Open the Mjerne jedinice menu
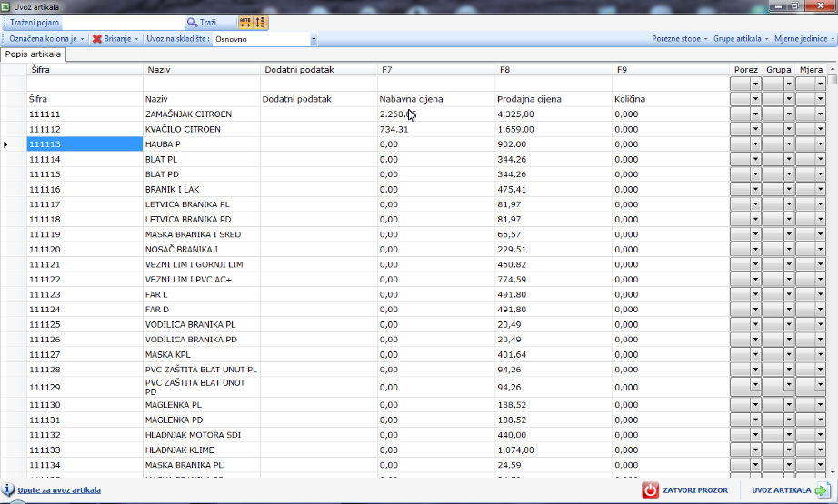The width and height of the screenshot is (838, 504). (803, 39)
